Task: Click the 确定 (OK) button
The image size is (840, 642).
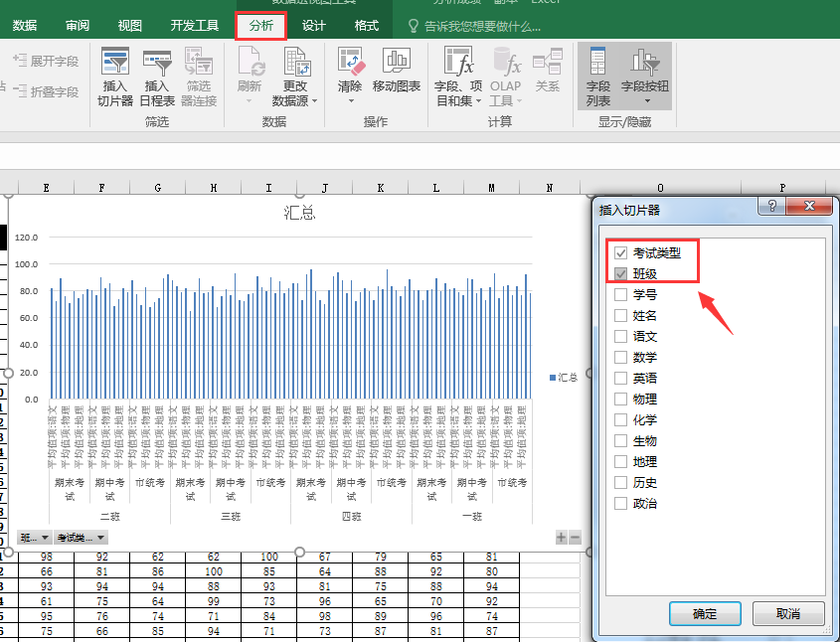Action: click(x=705, y=613)
